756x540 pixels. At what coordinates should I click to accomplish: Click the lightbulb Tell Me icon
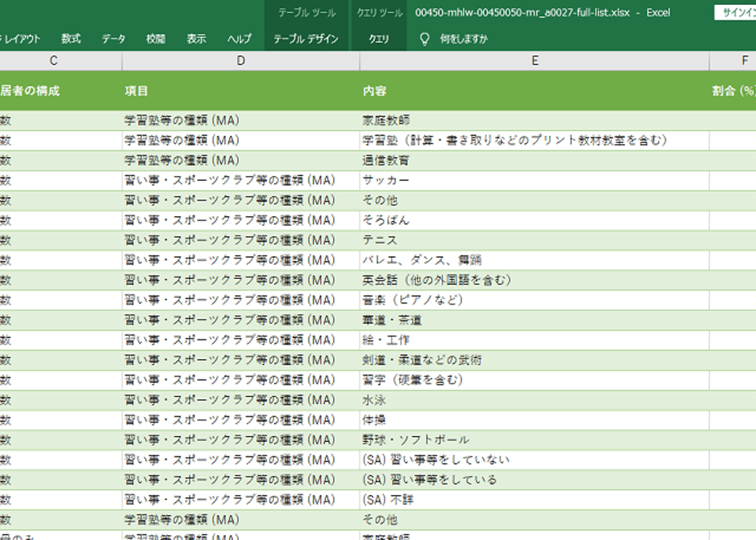point(425,39)
